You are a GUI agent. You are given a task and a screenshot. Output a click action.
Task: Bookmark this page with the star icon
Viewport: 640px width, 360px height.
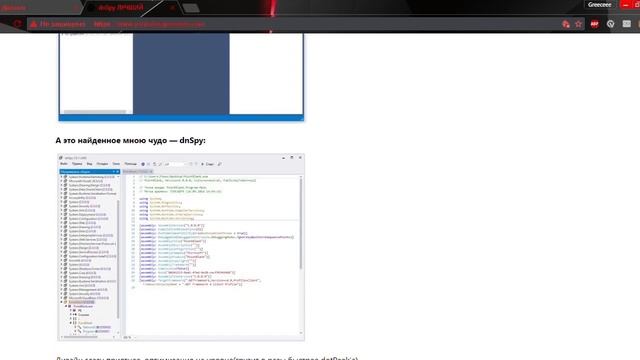coord(578,24)
